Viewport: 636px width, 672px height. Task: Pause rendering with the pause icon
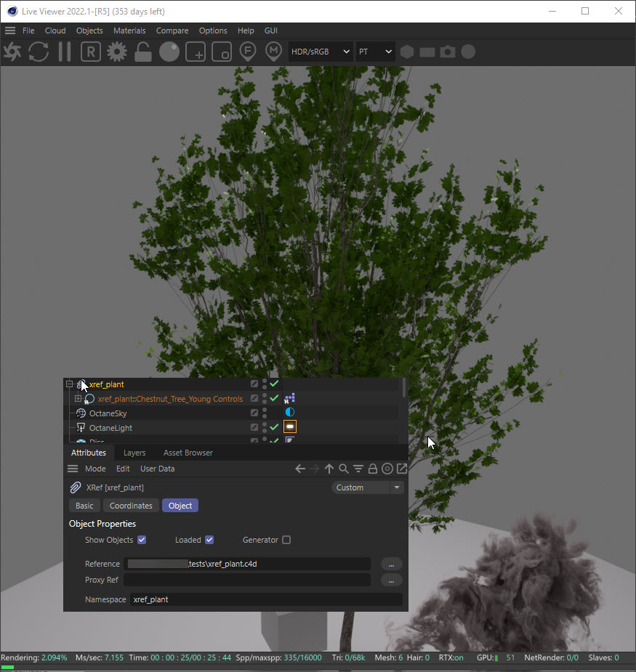[x=65, y=52]
